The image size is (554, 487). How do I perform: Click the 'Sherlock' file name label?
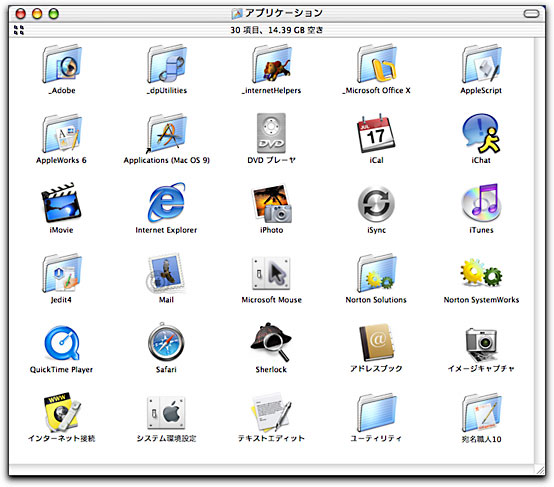[271, 370]
